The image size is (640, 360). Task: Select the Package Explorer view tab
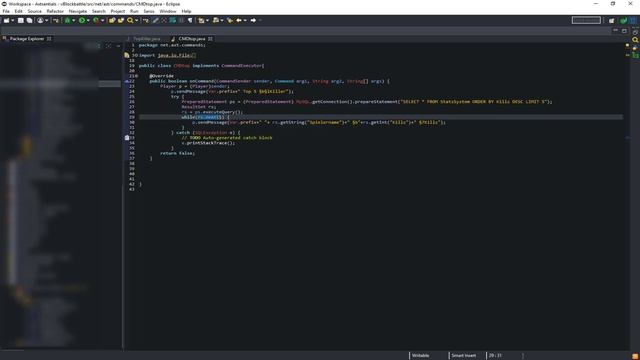[27, 39]
